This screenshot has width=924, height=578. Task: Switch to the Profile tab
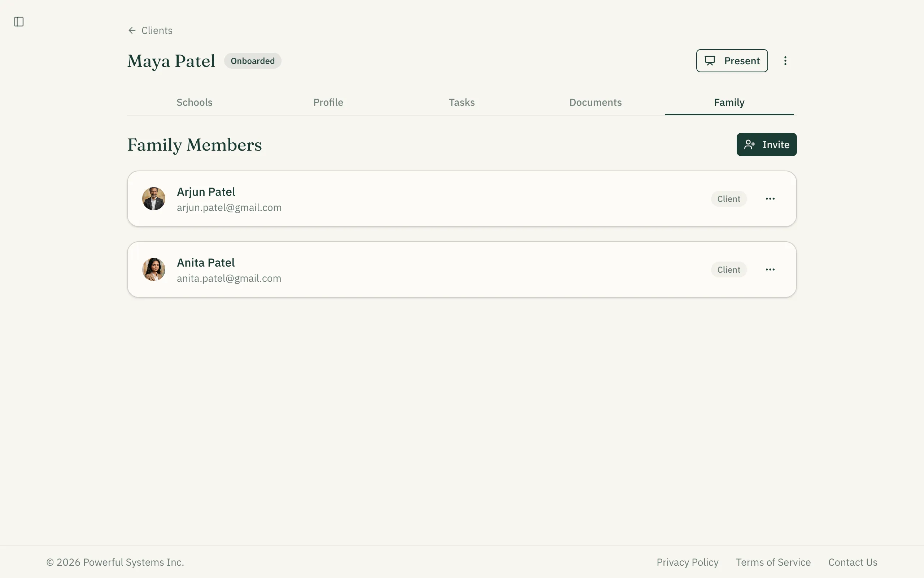pos(328,103)
